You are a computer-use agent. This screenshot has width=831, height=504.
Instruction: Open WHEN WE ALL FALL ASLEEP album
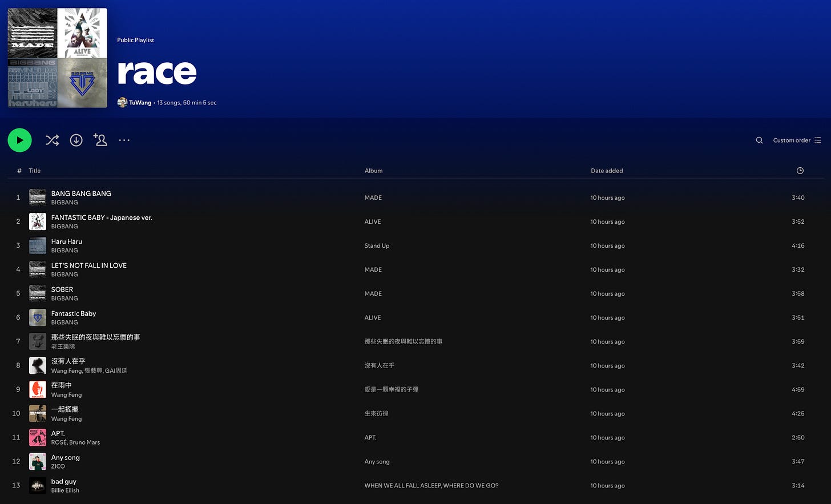(431, 485)
